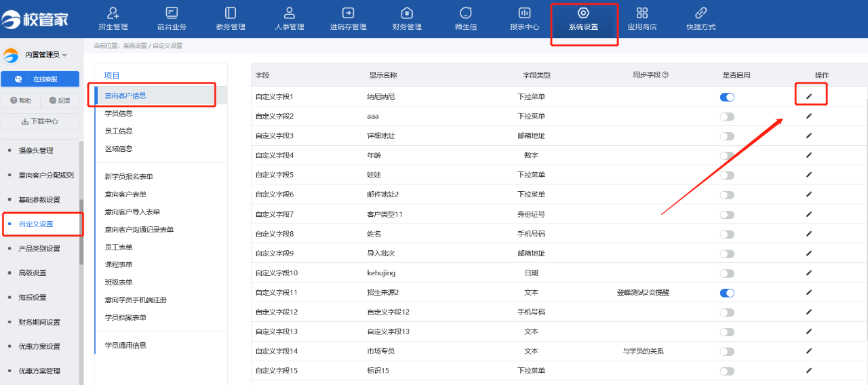The height and width of the screenshot is (385, 868).
Task: Expand 基础参数设置 in the sidebar
Action: 39,200
